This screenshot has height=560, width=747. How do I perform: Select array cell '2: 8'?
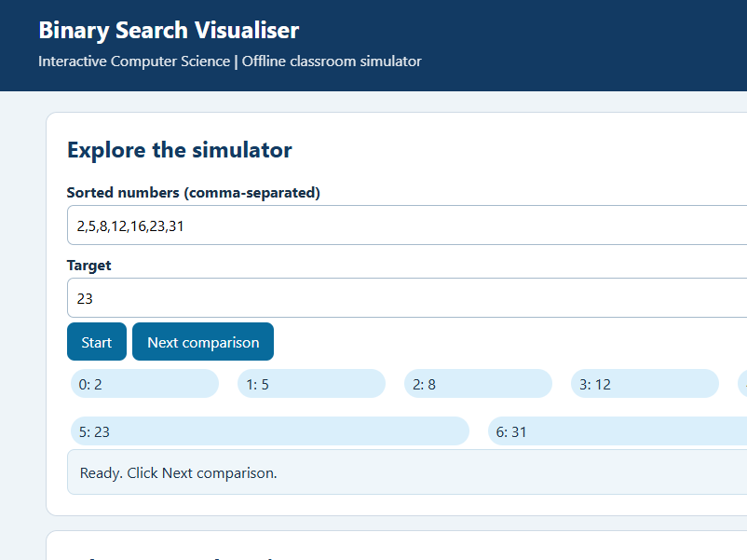pos(479,384)
